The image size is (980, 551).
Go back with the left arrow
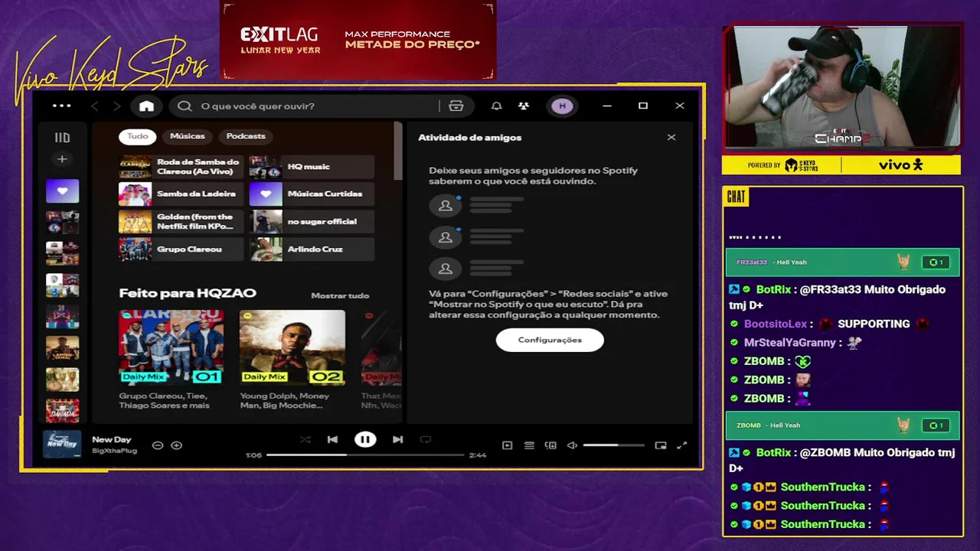95,106
